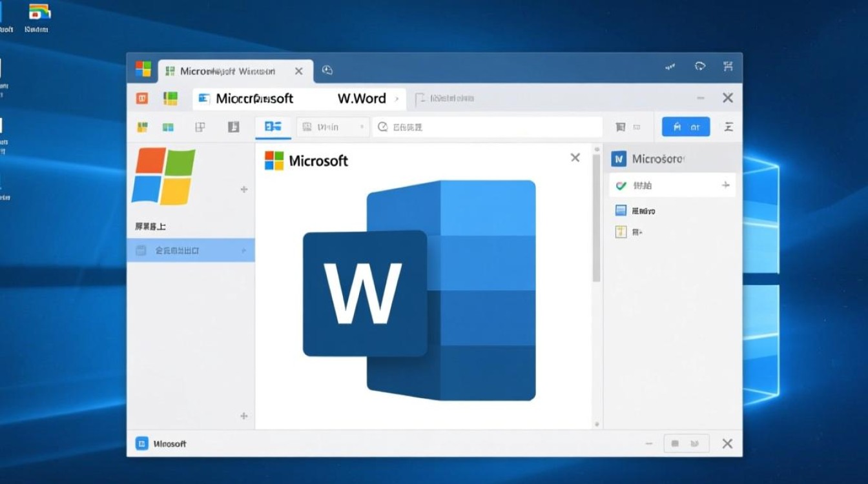Switch to the Microsoft Windows browser tab
The height and width of the screenshot is (484, 868).
pos(226,71)
